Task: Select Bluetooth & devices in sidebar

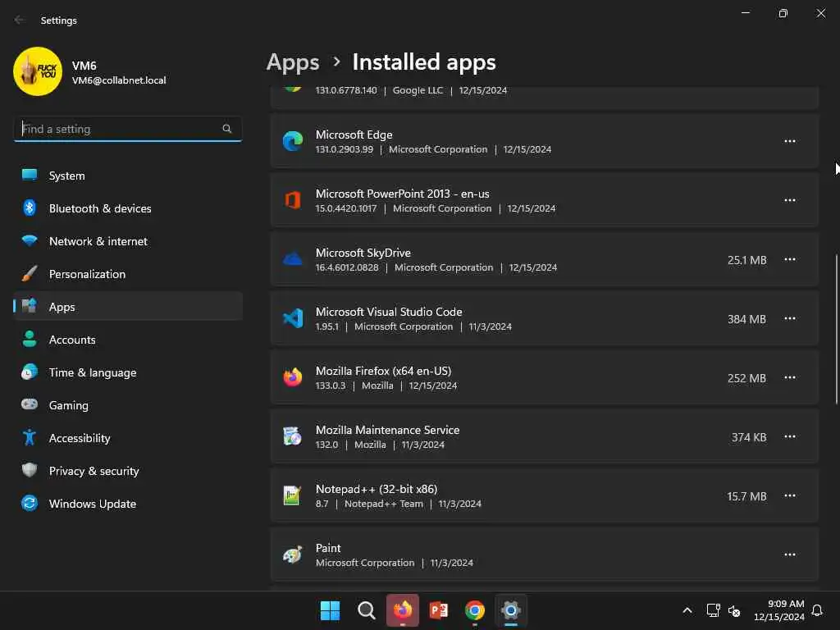Action: [x=100, y=208]
